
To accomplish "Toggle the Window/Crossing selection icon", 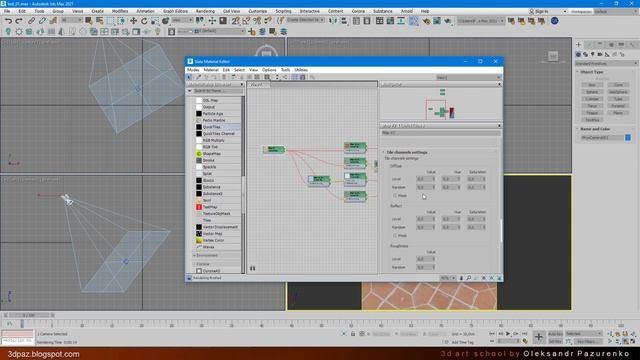I will click(x=122, y=20).
